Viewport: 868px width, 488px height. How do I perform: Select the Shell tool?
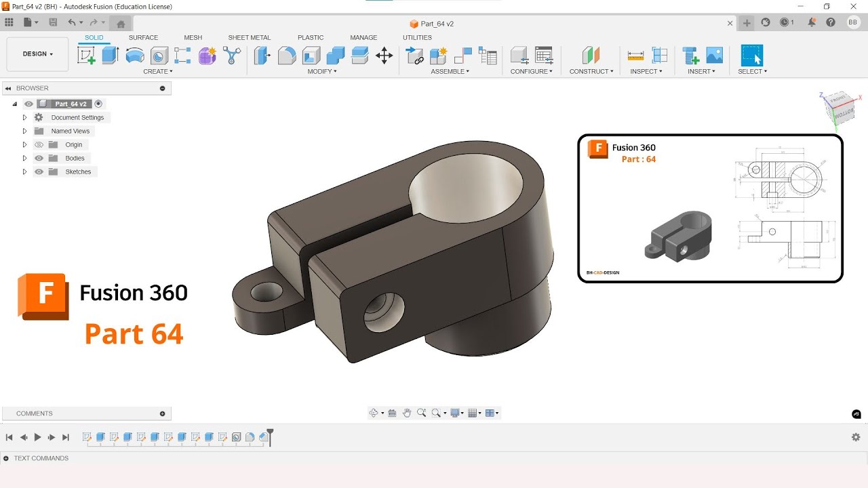[x=311, y=55]
